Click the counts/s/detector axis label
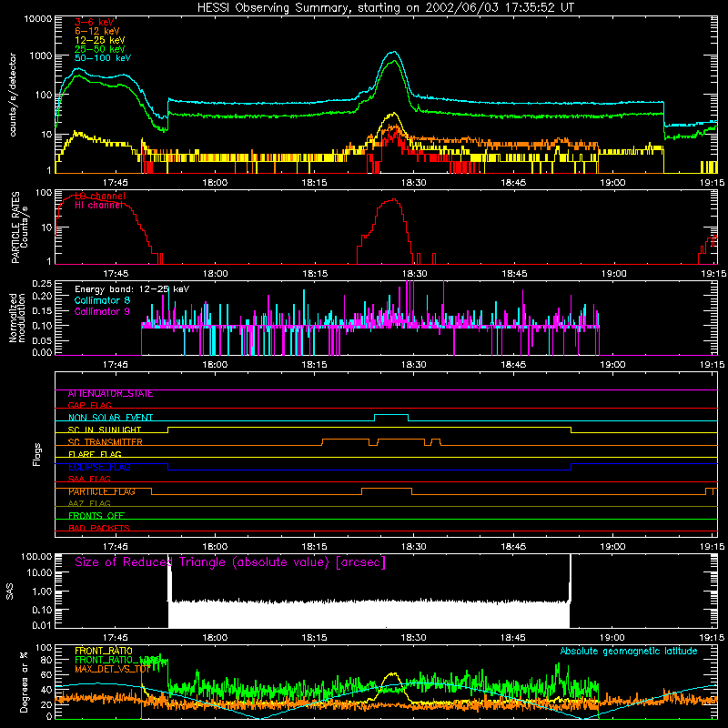The width and height of the screenshot is (728, 728). pyautogui.click(x=13, y=95)
